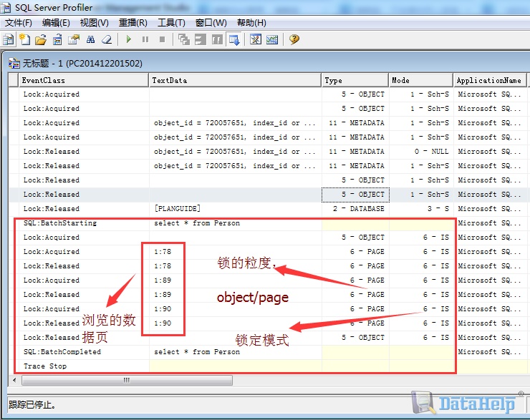The image size is (530, 420).
Task: Click the horizontal scrollbar thumb below the grid
Action: pos(127,380)
